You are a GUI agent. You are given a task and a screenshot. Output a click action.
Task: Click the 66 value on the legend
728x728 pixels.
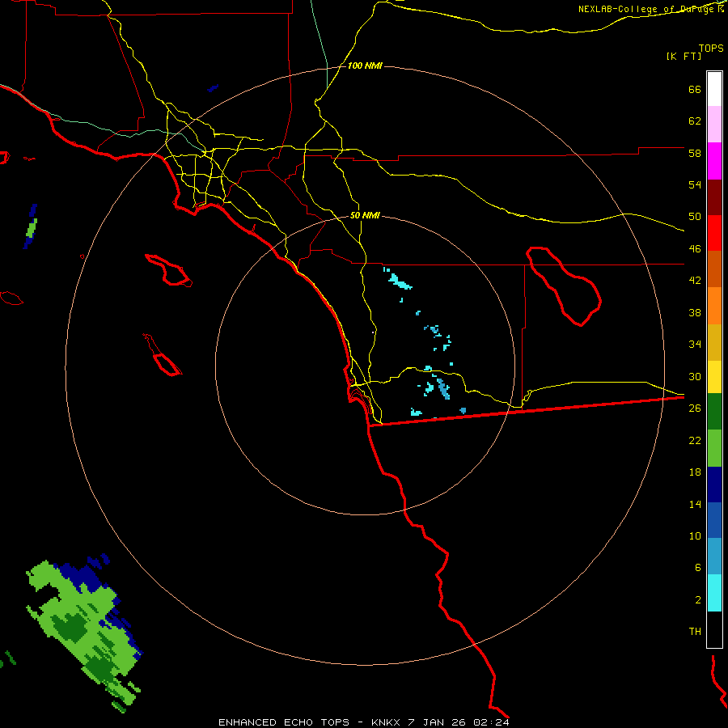click(695, 89)
